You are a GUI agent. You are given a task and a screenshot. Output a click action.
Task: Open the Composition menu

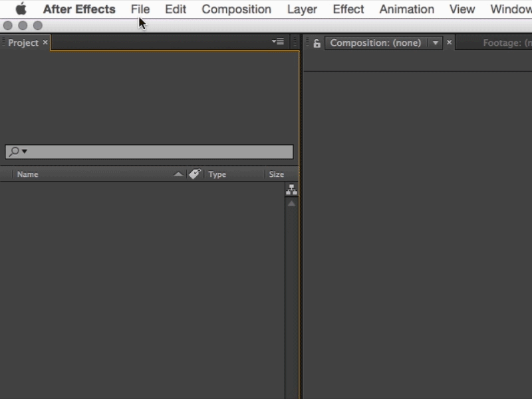236,9
